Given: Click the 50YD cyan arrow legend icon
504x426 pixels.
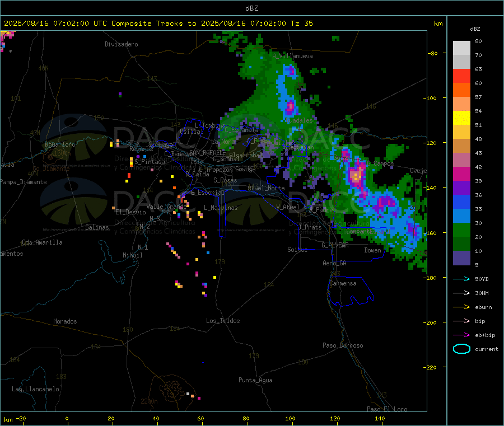Looking at the screenshot, I should pos(461,279).
